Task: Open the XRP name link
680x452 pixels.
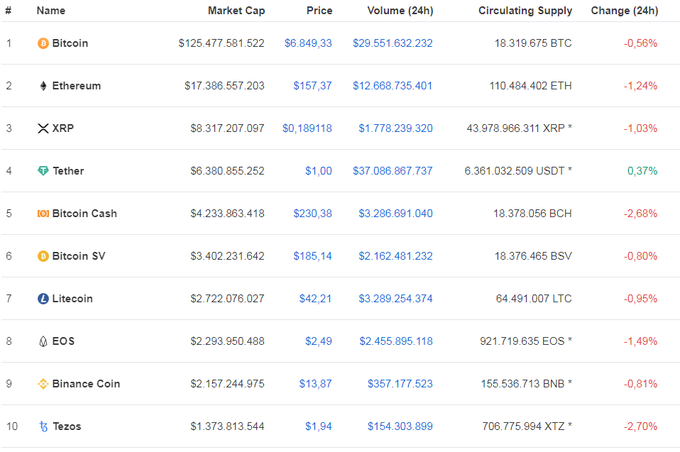Action: [63, 128]
